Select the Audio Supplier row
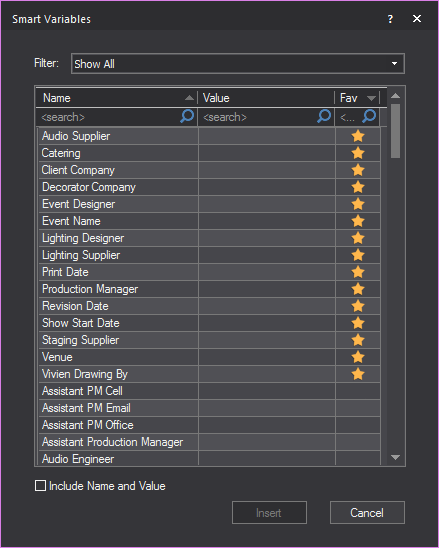 [209, 136]
